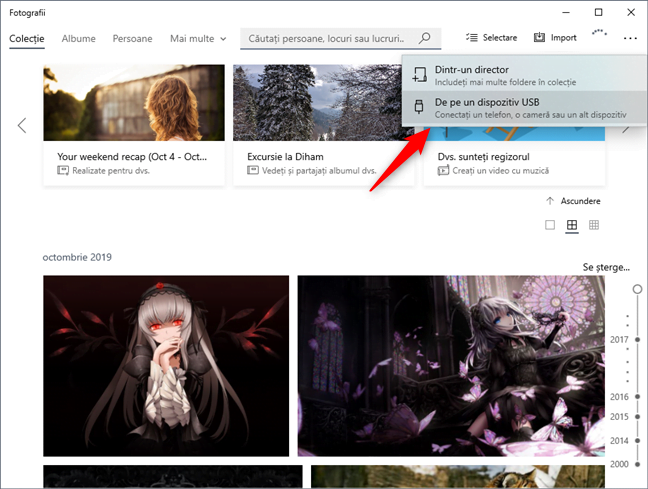The height and width of the screenshot is (489, 648).
Task: Hide the highlights with Ascundere
Action: (573, 201)
